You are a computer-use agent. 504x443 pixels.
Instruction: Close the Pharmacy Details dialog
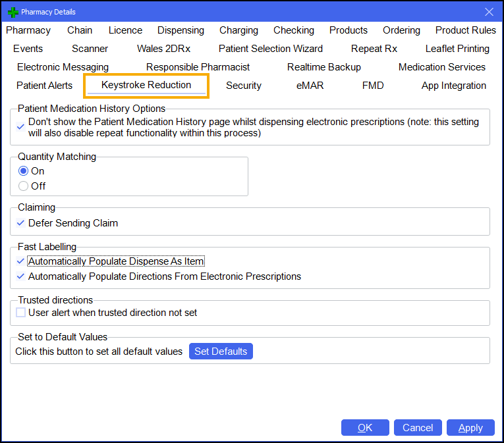pyautogui.click(x=489, y=12)
